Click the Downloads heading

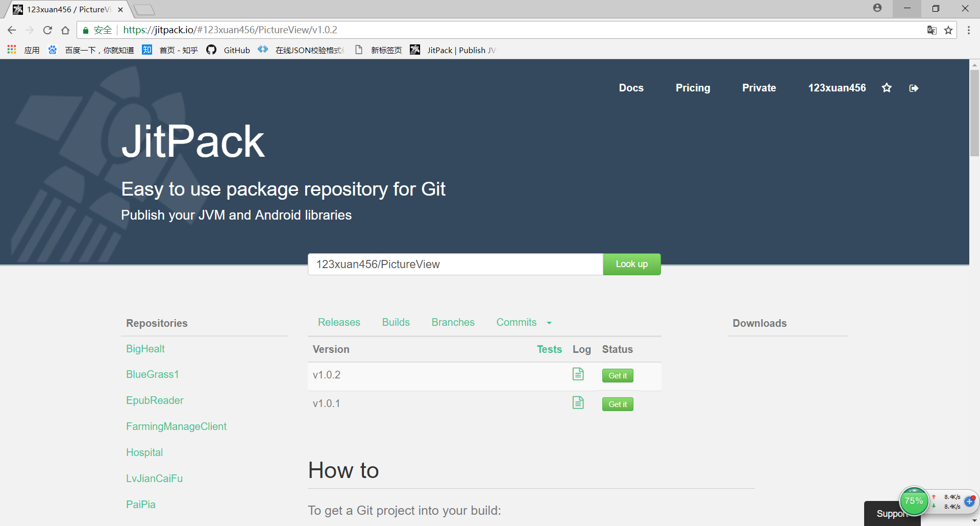pyautogui.click(x=759, y=323)
